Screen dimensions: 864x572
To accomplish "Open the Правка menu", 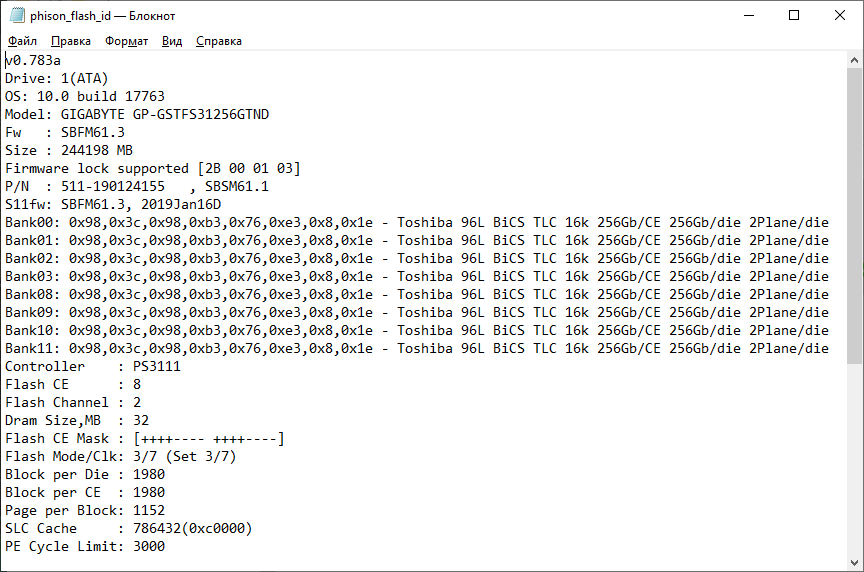I will (x=71, y=41).
